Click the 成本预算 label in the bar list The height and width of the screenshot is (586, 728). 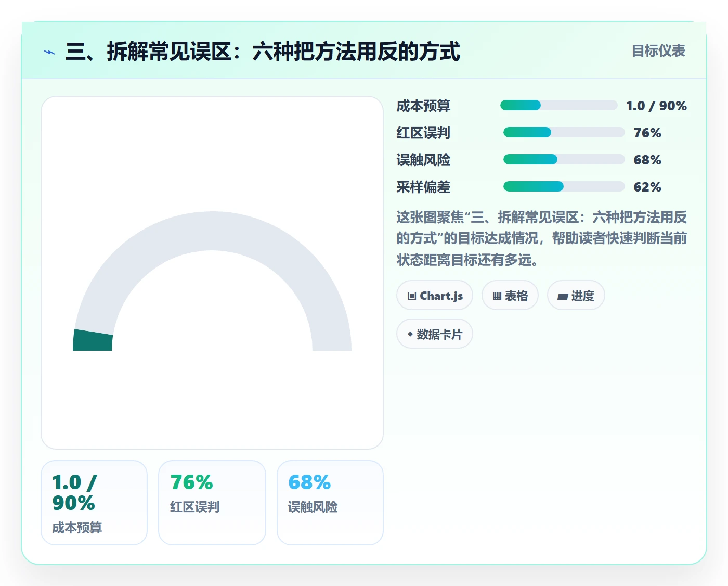[423, 106]
